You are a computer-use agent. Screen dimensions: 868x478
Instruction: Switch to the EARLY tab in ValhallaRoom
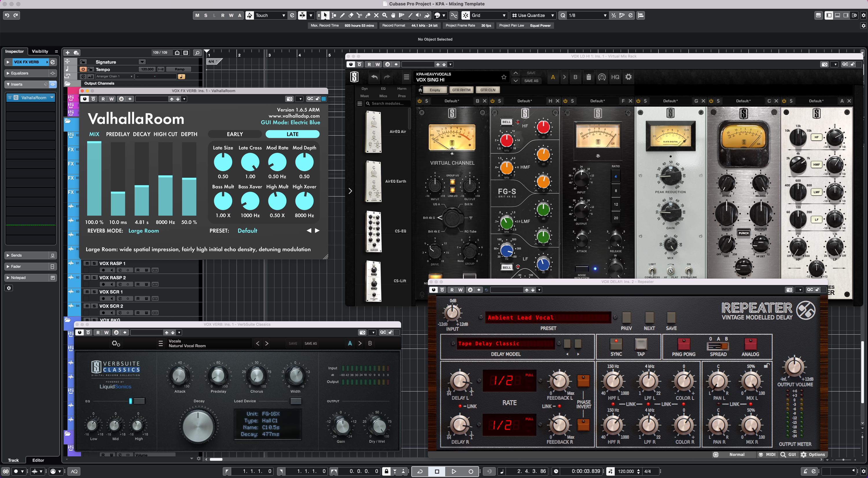click(x=235, y=134)
